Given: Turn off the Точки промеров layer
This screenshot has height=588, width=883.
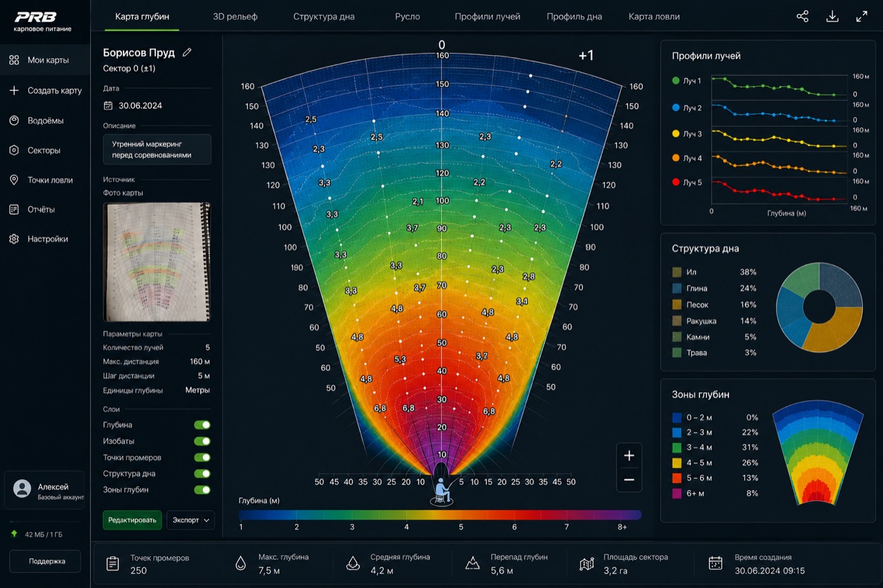Looking at the screenshot, I should point(202,458).
